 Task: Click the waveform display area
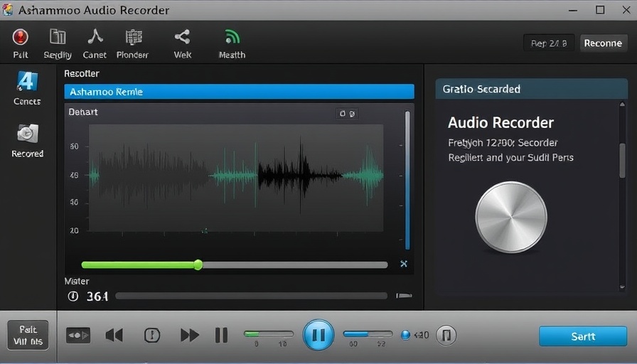tap(236, 178)
